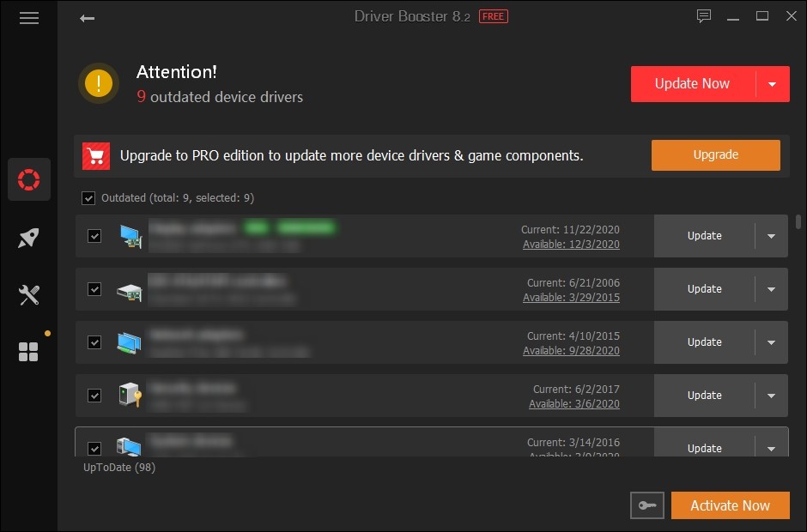Maximize the Driver Booster window

(762, 16)
